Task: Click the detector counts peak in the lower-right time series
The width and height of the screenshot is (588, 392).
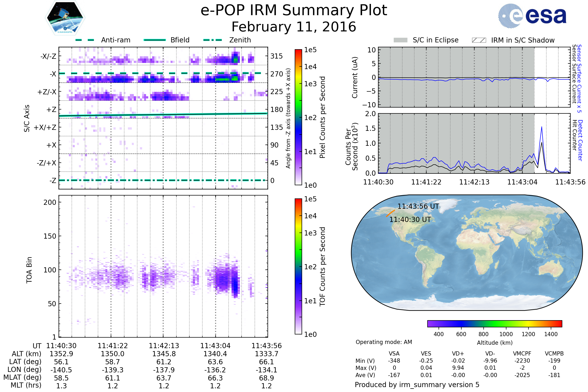Action: coord(541,127)
